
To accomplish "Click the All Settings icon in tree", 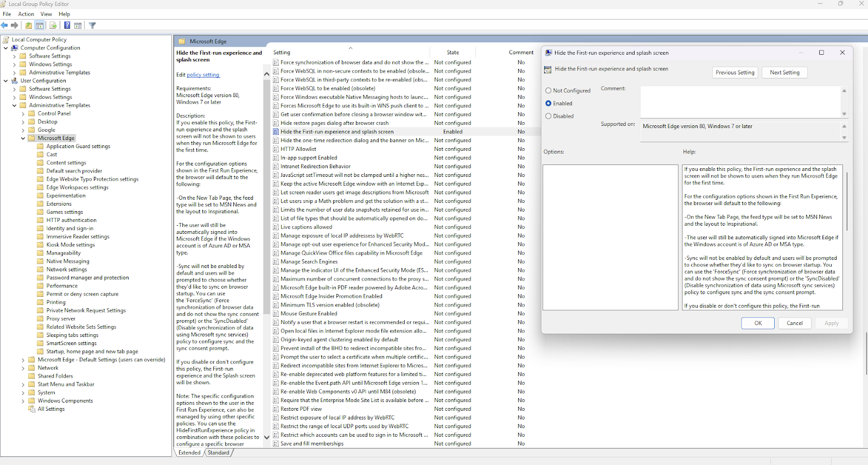I will pos(32,409).
